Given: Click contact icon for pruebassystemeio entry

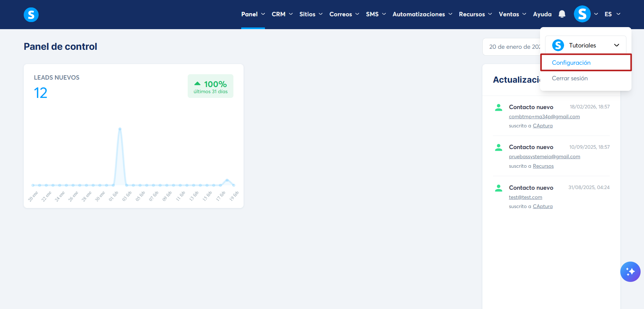Looking at the screenshot, I should coord(498,147).
